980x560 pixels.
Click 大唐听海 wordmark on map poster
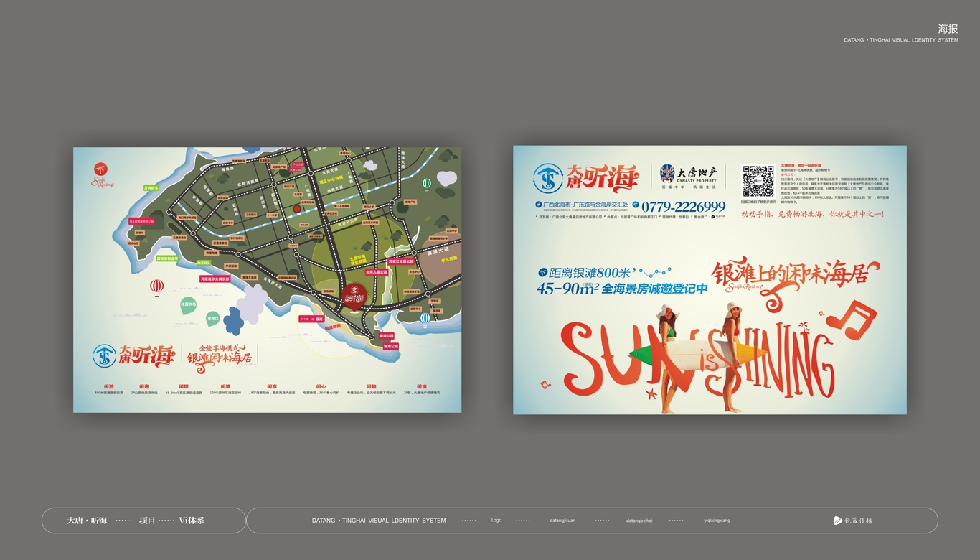point(147,355)
